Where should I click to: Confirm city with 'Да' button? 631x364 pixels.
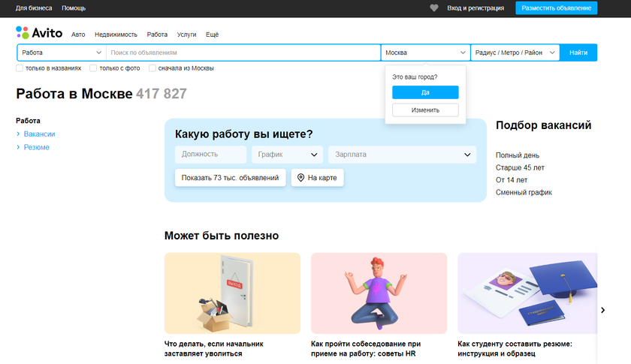pyautogui.click(x=425, y=92)
